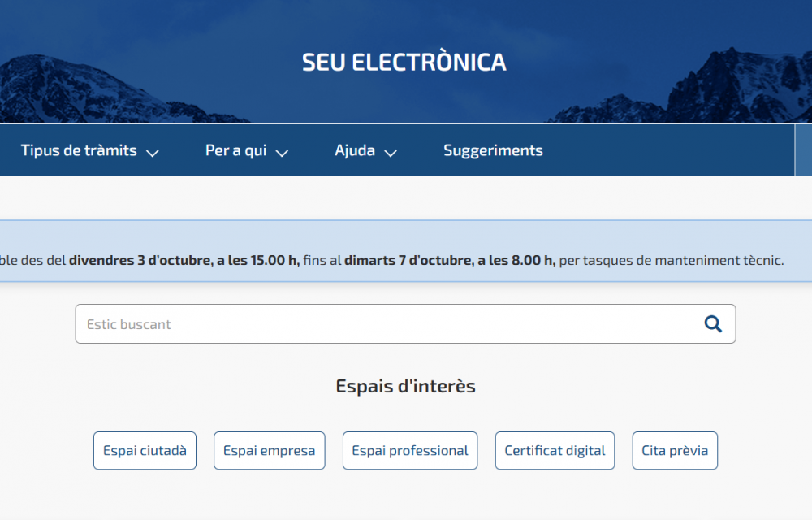Go to the Suggeriments page
Viewport: 812px width, 520px height.
(493, 150)
